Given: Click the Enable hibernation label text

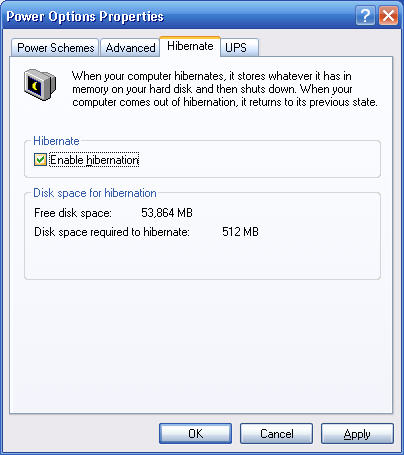Looking at the screenshot, I should pos(94,160).
